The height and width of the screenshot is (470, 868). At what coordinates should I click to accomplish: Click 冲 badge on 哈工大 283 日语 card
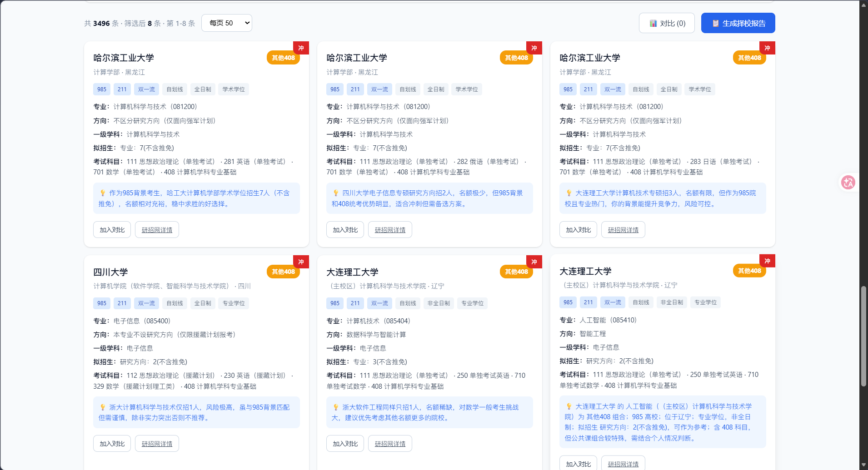pos(767,48)
